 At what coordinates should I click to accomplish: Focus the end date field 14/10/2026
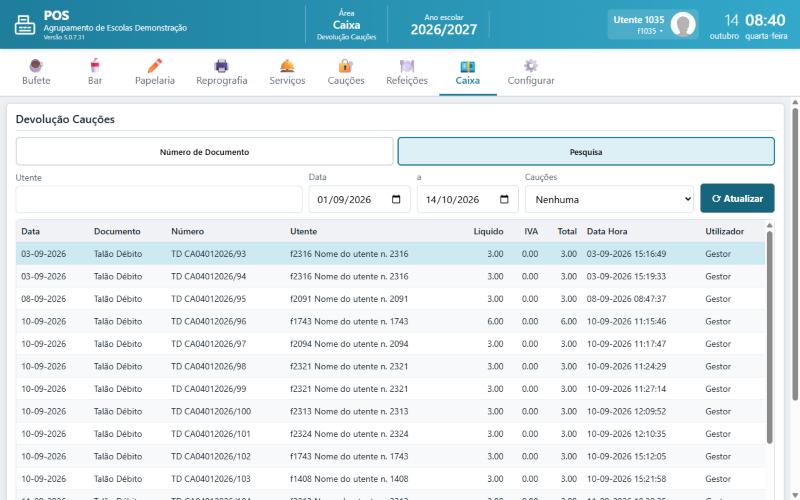pyautogui.click(x=467, y=199)
